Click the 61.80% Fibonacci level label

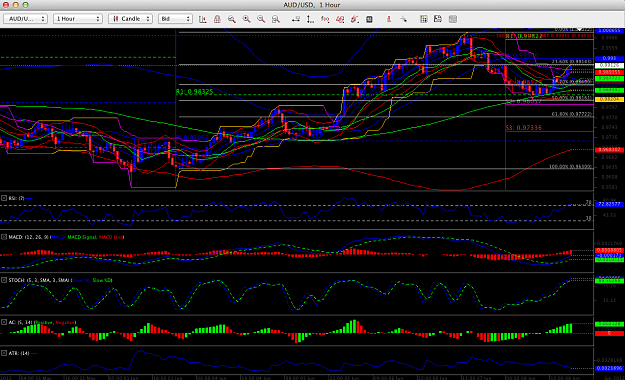(x=572, y=114)
